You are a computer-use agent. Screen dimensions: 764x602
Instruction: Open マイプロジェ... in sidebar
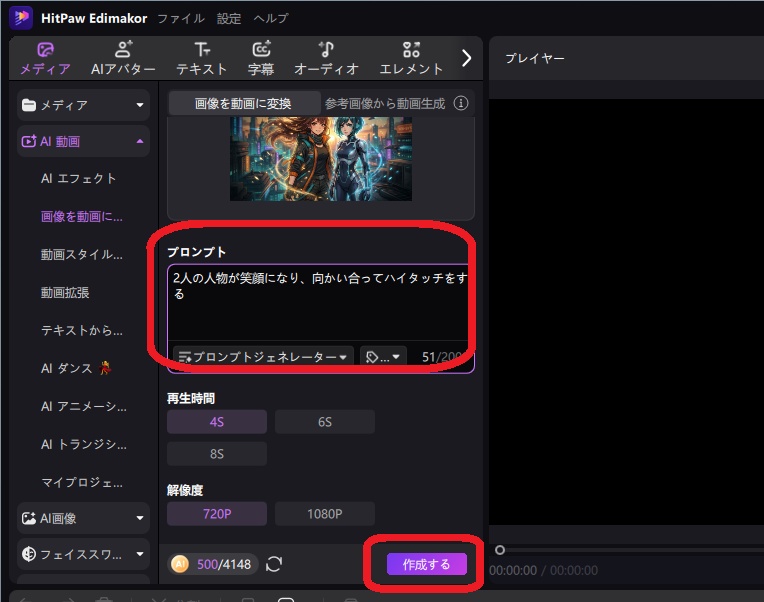[x=82, y=483]
